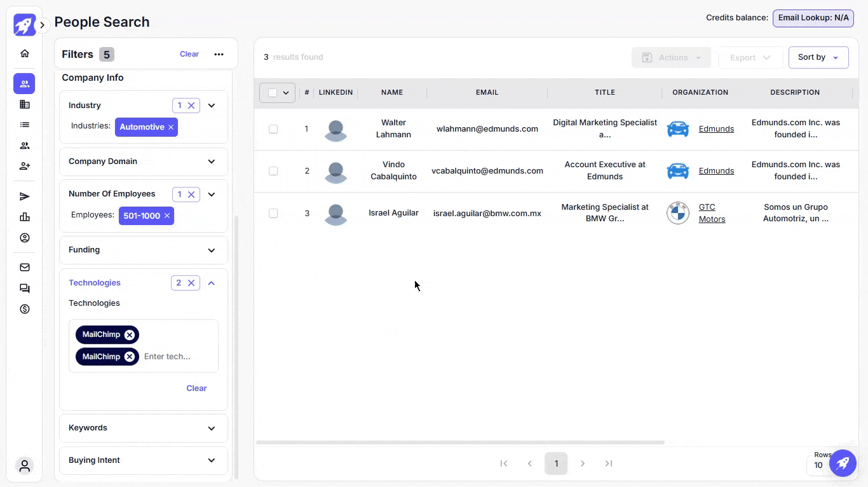This screenshot has height=487, width=868.
Task: Open the dollar sign billing icon
Action: [x=25, y=309]
